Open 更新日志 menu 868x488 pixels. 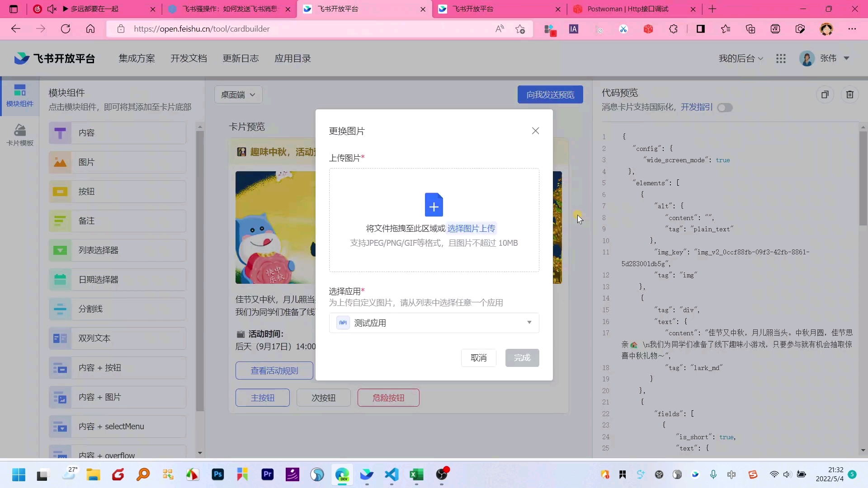(241, 58)
